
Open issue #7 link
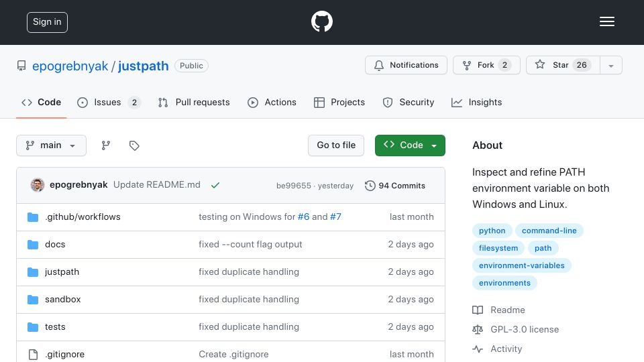[335, 217]
